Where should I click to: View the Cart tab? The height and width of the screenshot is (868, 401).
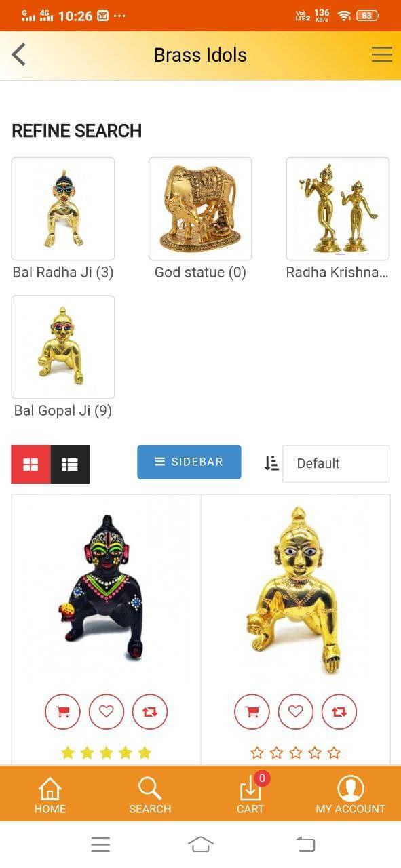(x=250, y=795)
